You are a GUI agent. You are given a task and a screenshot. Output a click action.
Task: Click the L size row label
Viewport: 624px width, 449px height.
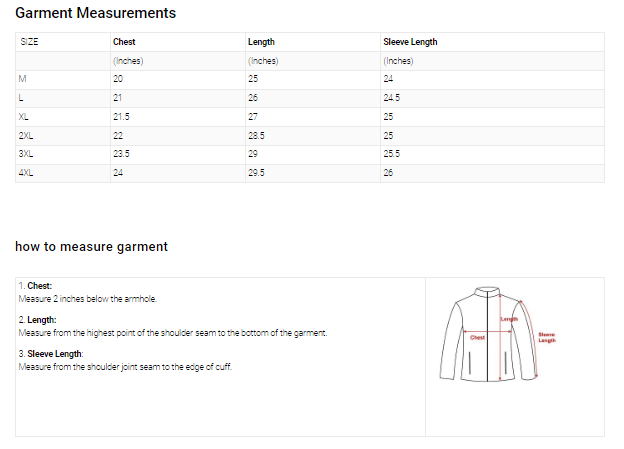21,98
